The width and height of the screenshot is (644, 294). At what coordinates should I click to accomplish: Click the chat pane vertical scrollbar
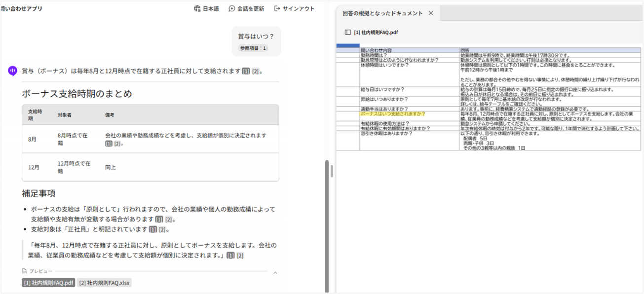point(326,222)
